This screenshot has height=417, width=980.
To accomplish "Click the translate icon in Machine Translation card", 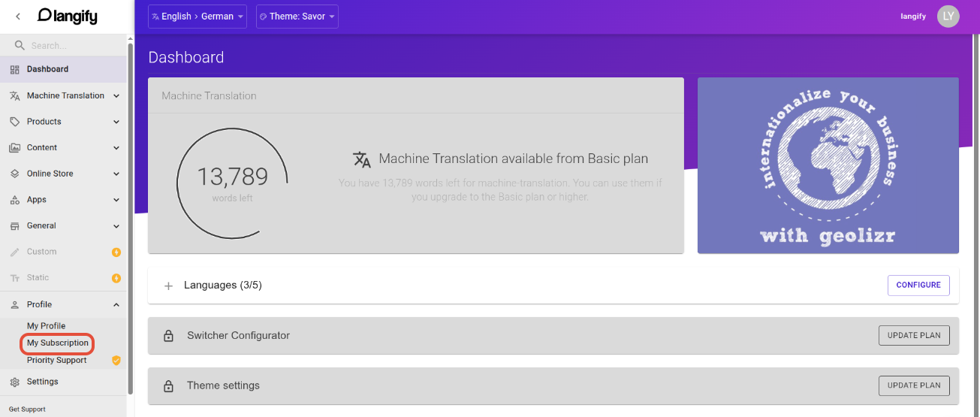I will click(x=362, y=159).
